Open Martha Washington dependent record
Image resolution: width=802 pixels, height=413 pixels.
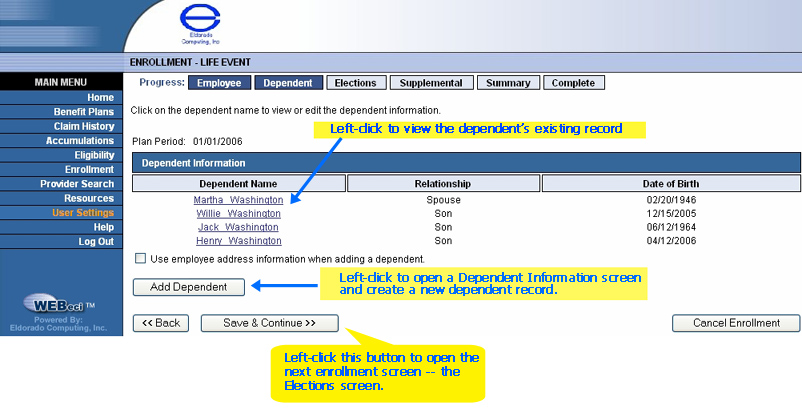click(238, 200)
